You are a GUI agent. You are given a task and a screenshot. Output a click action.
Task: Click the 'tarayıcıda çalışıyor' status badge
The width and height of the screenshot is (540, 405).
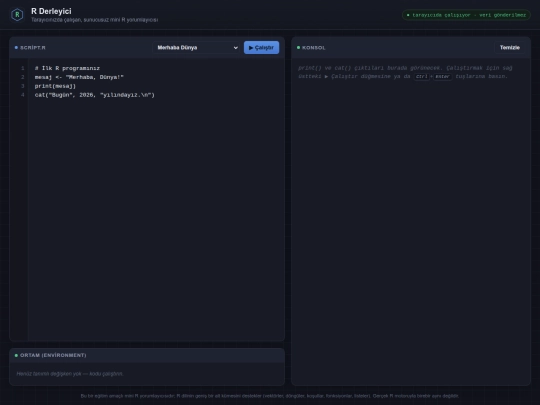tap(466, 15)
